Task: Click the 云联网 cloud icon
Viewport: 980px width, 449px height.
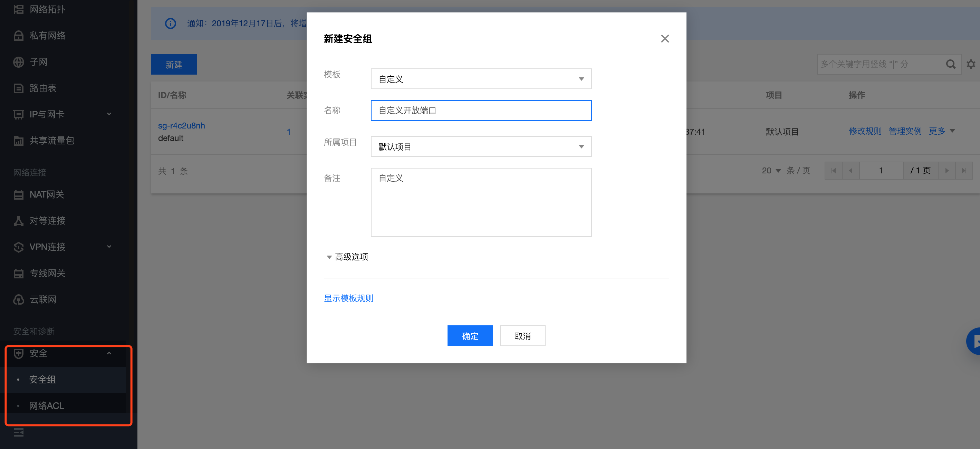Action: point(18,300)
